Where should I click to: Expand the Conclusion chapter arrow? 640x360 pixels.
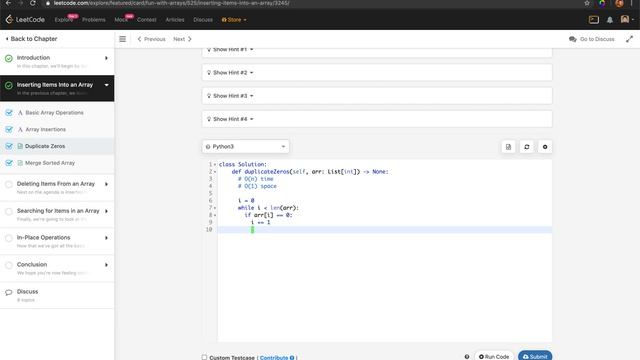click(106, 265)
